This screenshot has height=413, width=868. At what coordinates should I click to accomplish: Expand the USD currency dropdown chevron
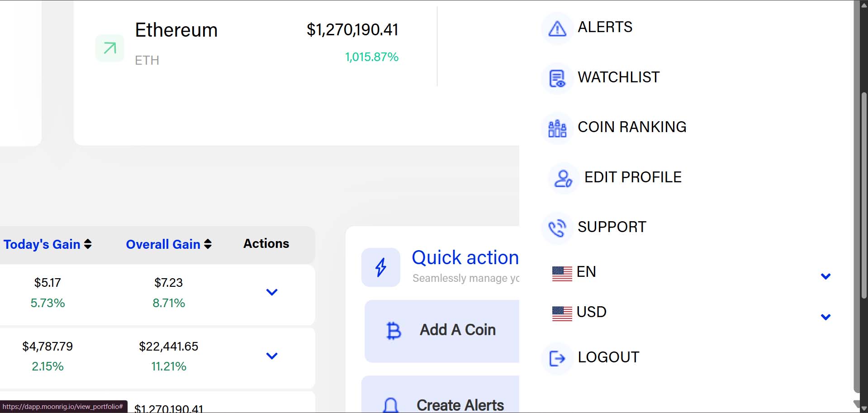(x=825, y=317)
